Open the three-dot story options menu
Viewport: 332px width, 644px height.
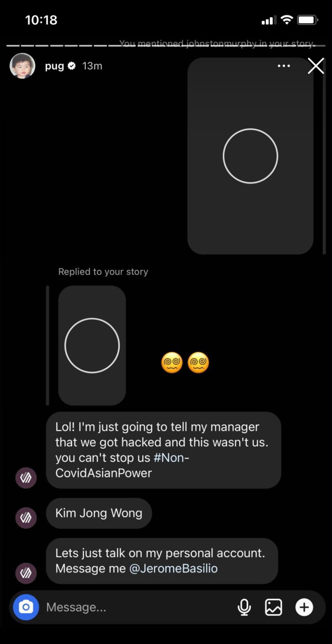(284, 66)
